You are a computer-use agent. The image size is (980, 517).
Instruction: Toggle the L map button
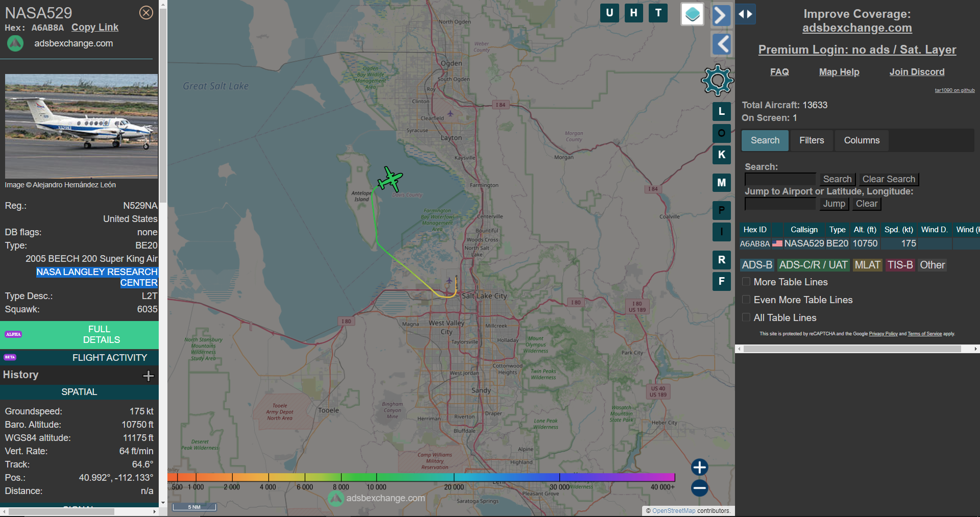point(722,111)
